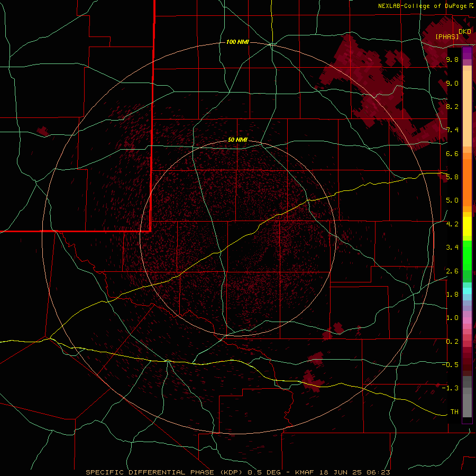Click the "NEXLAB-College of DuPage" credit text
The width and height of the screenshot is (476, 476).
[423, 6]
